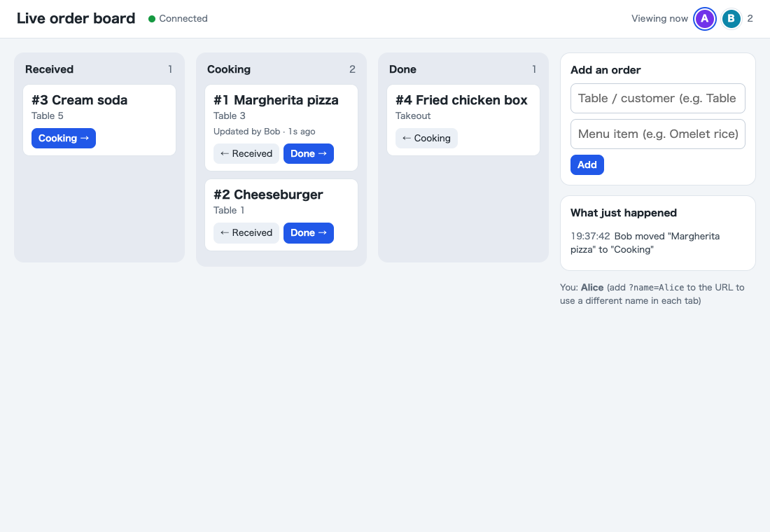The width and height of the screenshot is (770, 532).
Task: Click the purple "A" viewer avatar
Action: pyautogui.click(x=705, y=19)
